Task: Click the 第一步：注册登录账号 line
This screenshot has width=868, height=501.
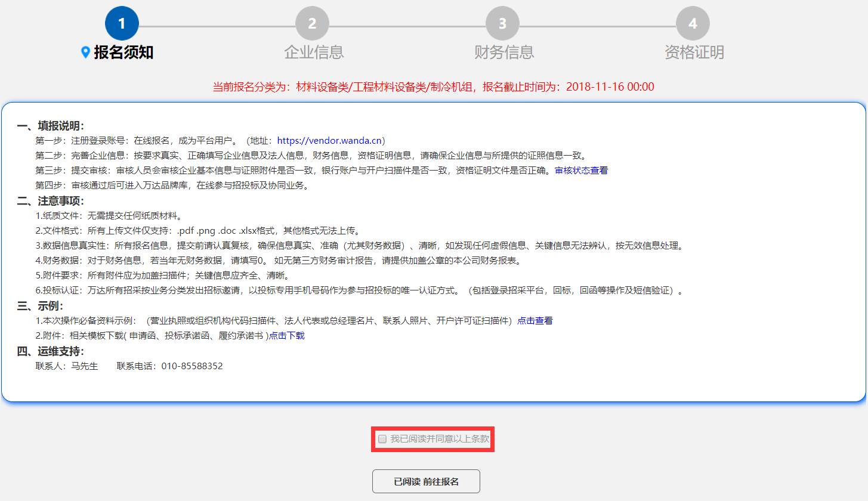Action: (211, 141)
